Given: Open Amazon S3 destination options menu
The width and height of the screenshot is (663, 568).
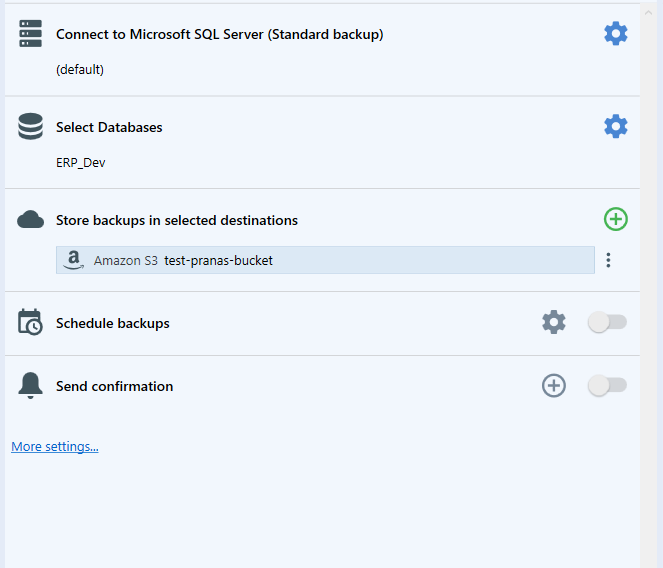Looking at the screenshot, I should tap(608, 260).
